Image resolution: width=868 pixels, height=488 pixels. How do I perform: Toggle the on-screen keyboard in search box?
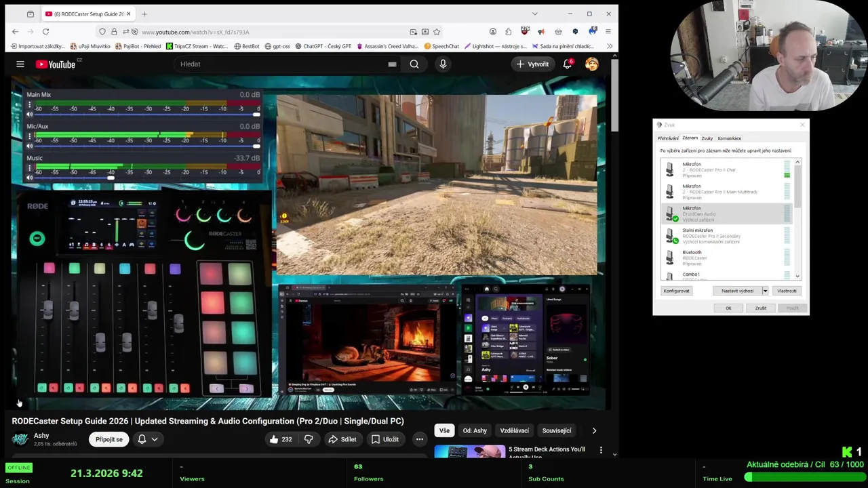pyautogui.click(x=392, y=64)
